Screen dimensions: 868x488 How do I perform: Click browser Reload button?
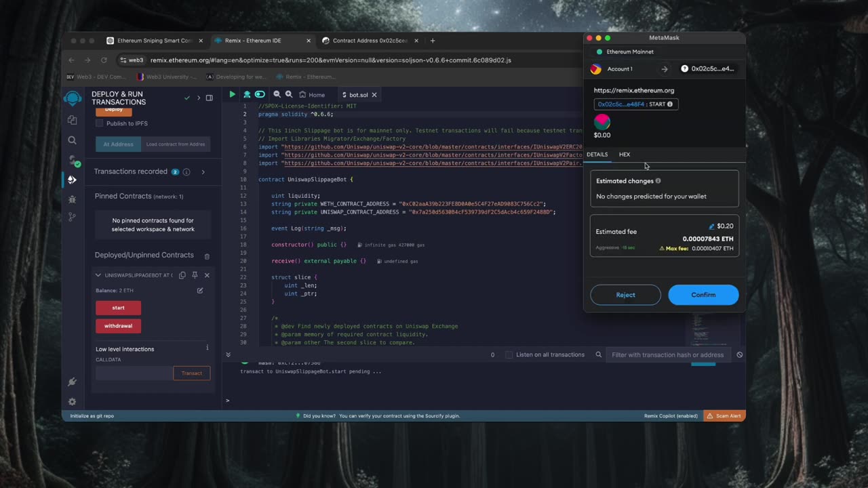pyautogui.click(x=103, y=60)
